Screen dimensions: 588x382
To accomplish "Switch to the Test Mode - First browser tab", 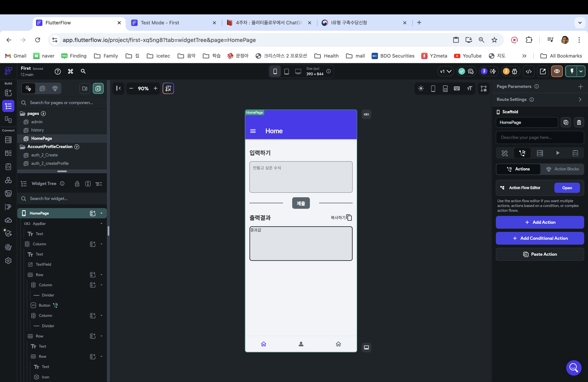I will [x=174, y=23].
